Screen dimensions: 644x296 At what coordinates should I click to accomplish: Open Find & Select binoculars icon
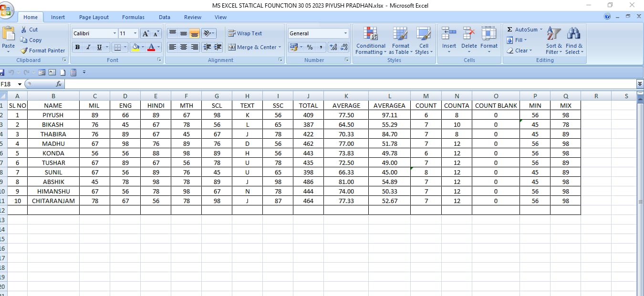[x=573, y=33]
